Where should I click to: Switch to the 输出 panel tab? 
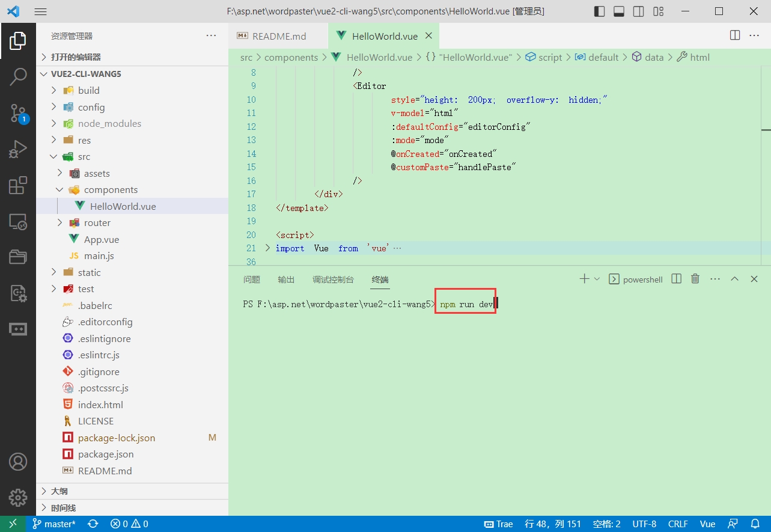pos(286,280)
